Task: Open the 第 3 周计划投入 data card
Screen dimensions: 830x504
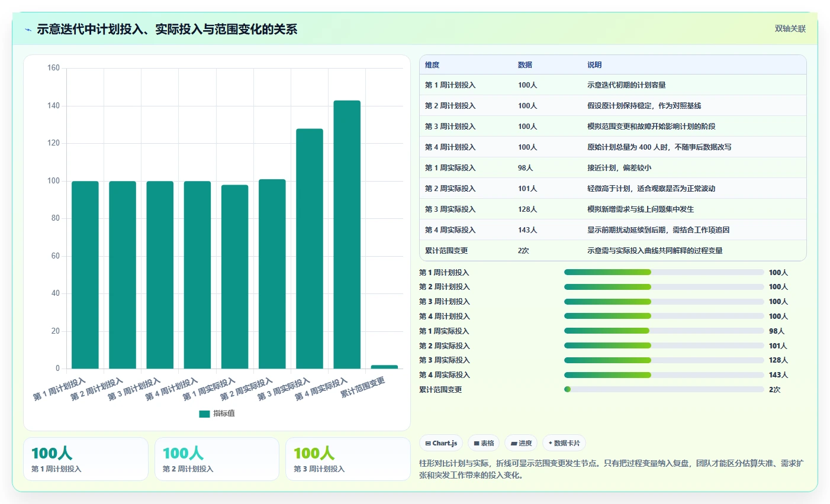Action: pyautogui.click(x=348, y=459)
